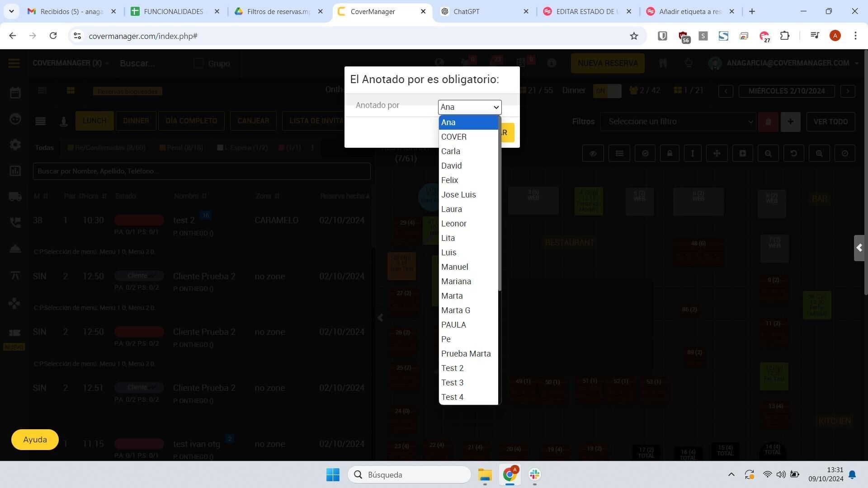Select the DINNER shift tab
Image resolution: width=868 pixels, height=488 pixels.
(x=136, y=121)
